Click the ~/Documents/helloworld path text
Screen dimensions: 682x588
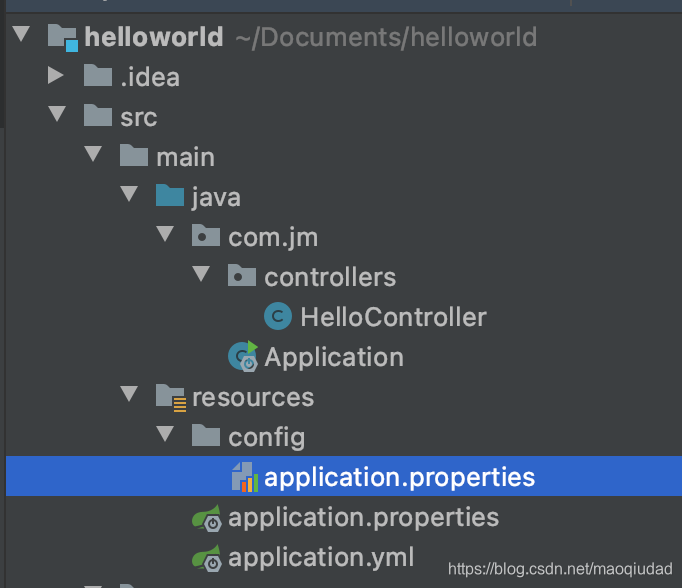(x=386, y=38)
